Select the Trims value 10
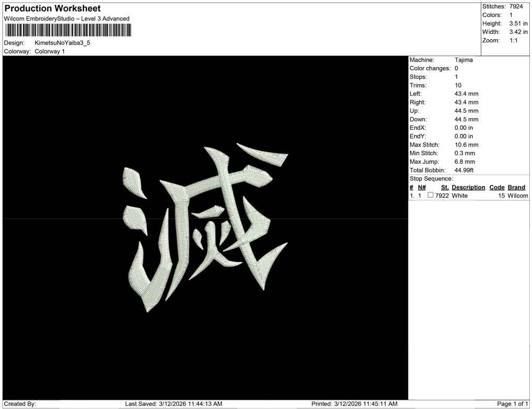 coord(458,85)
